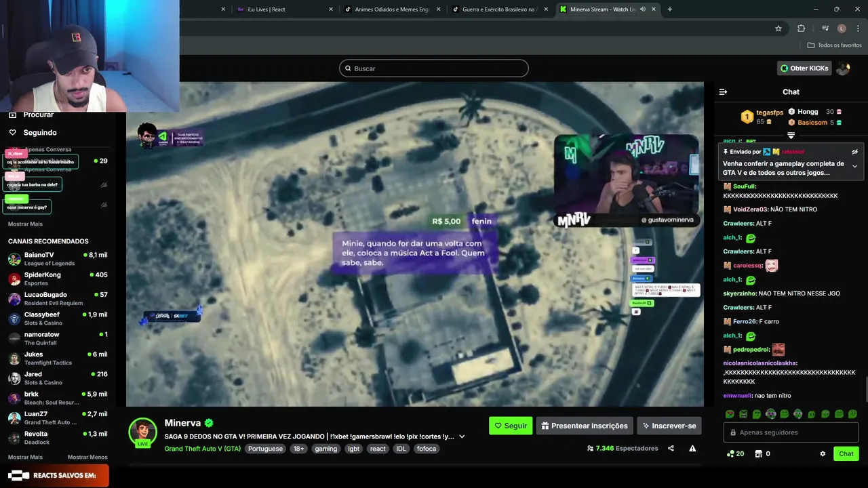Click chat username VoidZera03

point(751,209)
